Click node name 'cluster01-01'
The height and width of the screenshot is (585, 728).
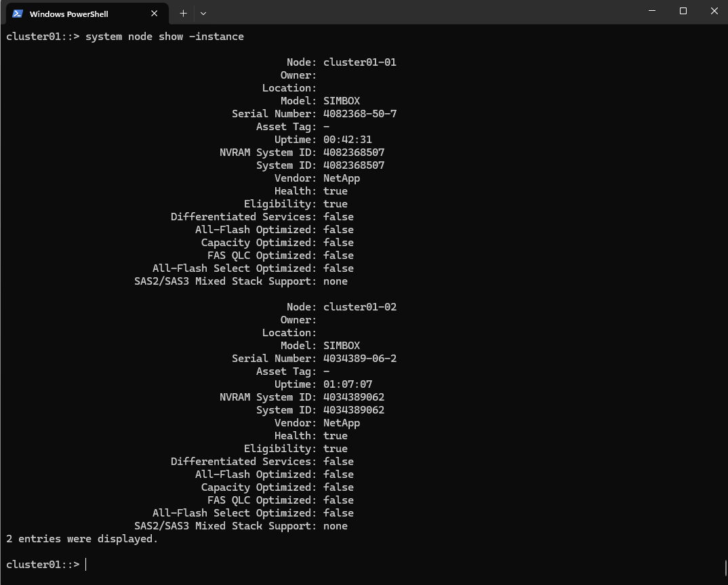(x=360, y=62)
